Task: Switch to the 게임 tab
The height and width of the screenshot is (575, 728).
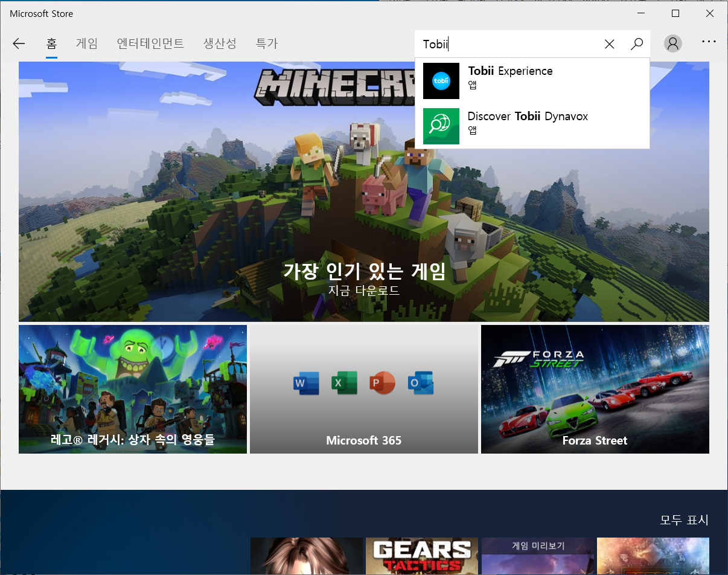Action: pyautogui.click(x=87, y=43)
